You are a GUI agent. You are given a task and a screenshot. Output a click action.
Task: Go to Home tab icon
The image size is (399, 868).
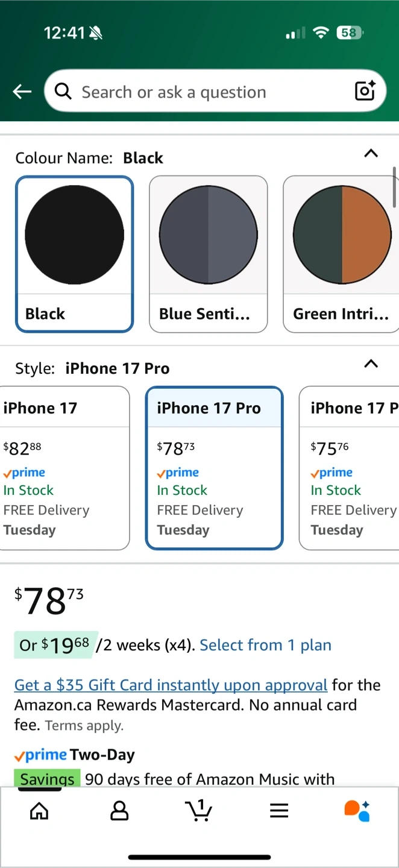click(x=39, y=811)
